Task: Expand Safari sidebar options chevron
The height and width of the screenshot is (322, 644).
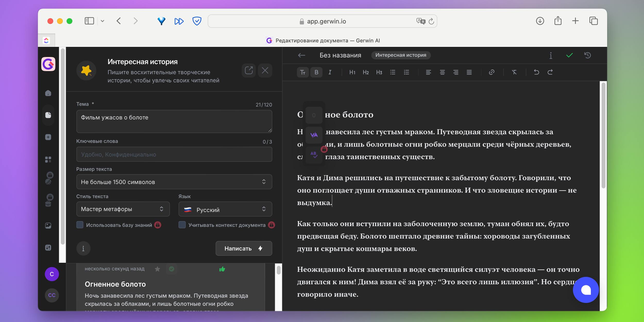Action: click(103, 21)
